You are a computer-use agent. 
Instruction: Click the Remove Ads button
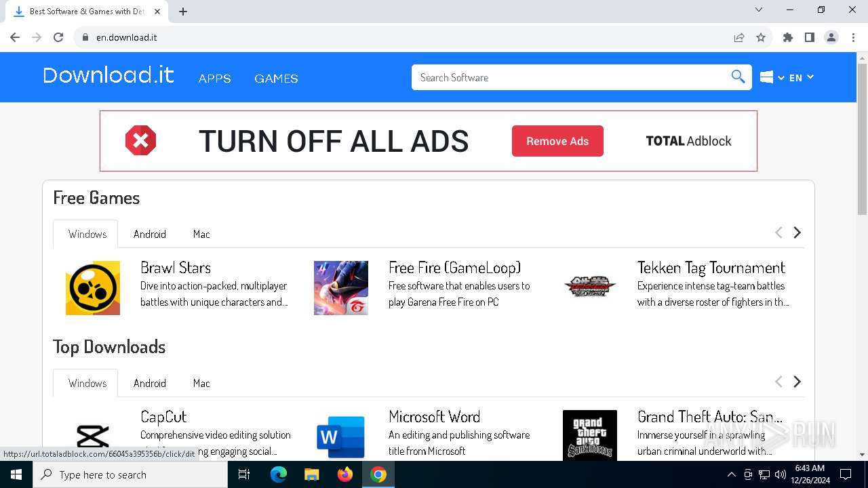(557, 141)
